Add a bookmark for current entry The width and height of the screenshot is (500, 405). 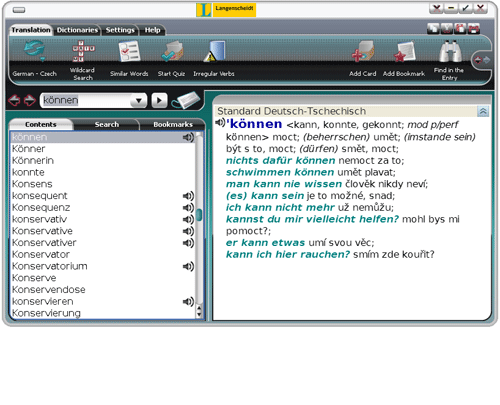[404, 51]
